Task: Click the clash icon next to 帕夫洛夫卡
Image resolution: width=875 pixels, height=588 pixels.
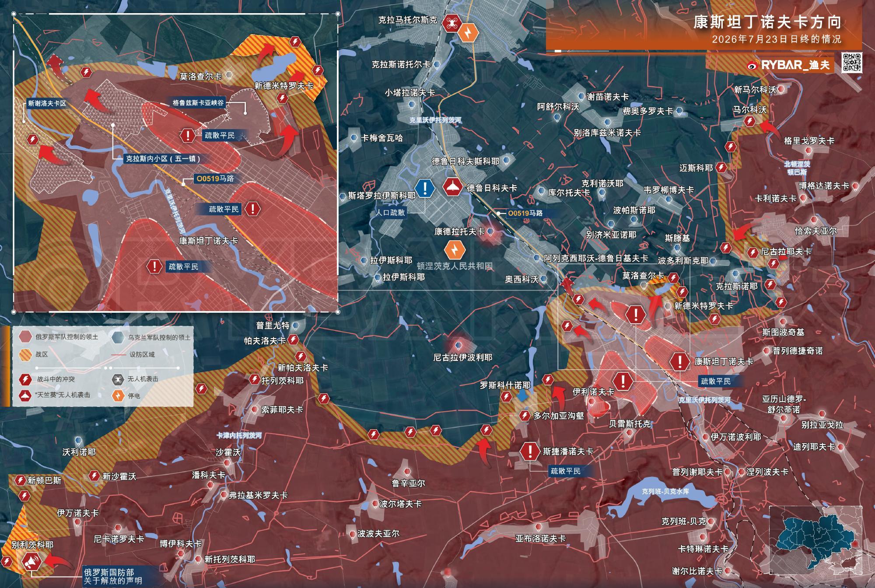Action: point(294,340)
